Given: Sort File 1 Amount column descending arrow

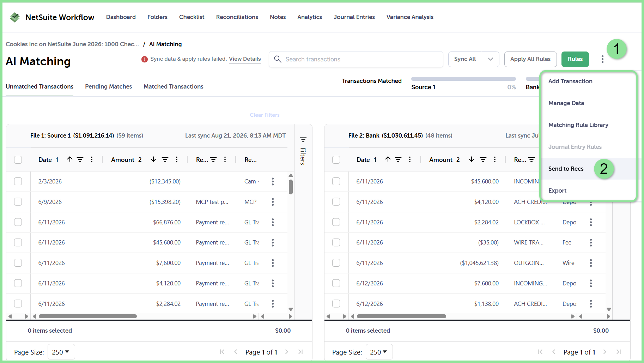Looking at the screenshot, I should coord(153,159).
